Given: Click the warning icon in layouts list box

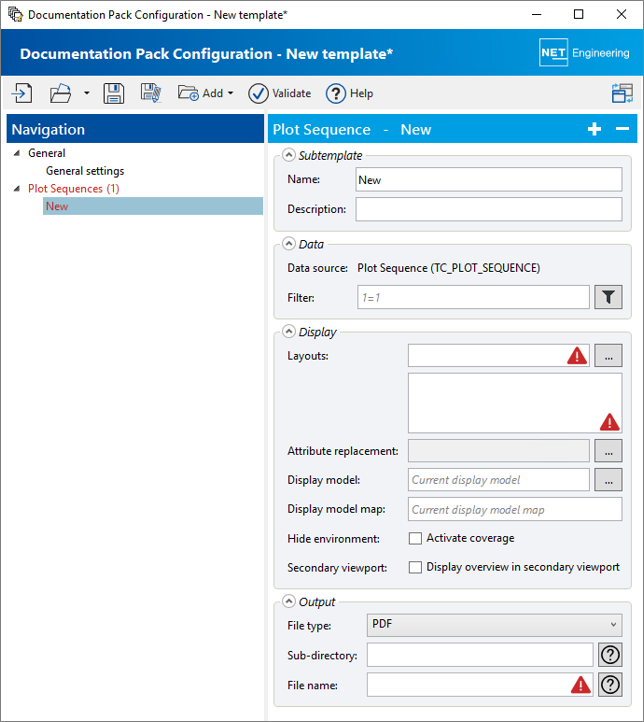Looking at the screenshot, I should 609,422.
